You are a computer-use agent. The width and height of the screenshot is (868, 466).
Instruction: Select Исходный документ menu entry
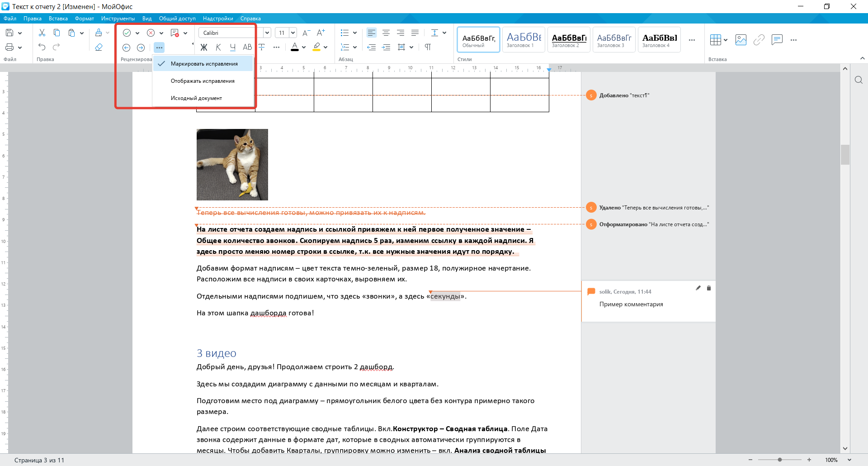click(203, 98)
